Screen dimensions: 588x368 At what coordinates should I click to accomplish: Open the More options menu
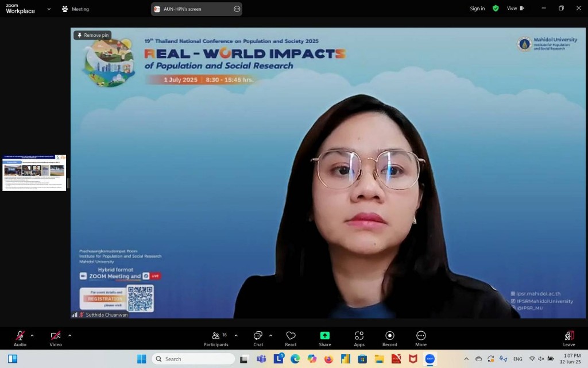pyautogui.click(x=421, y=339)
